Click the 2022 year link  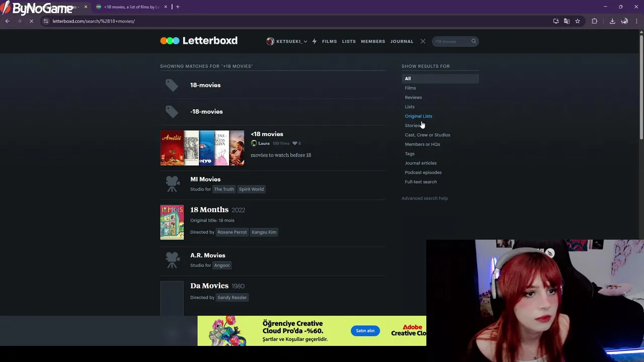(238, 210)
